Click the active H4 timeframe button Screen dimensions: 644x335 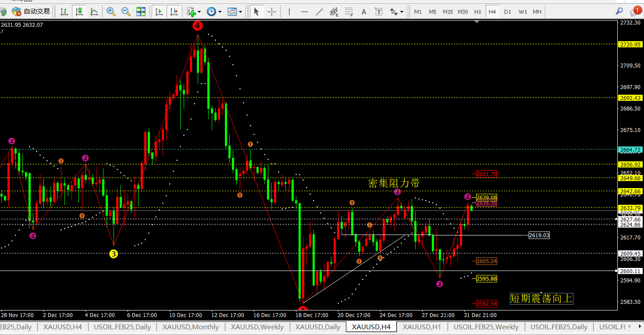pyautogui.click(x=492, y=12)
